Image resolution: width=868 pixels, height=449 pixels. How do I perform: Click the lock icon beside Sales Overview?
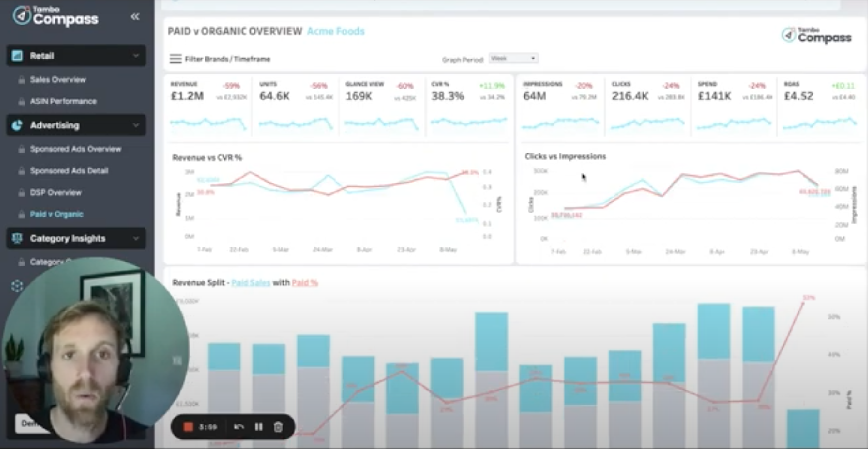click(x=21, y=80)
